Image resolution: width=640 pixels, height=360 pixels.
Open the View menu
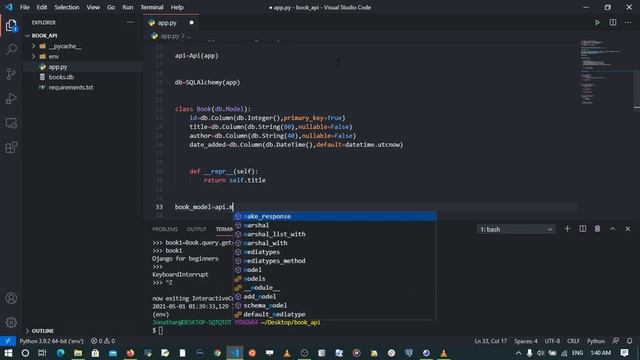93,7
